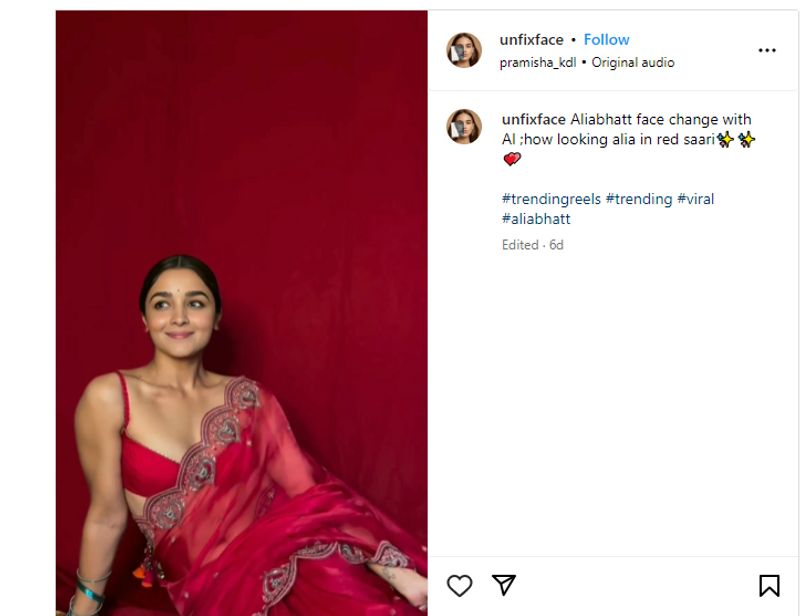Open the unfixface username in the header

(532, 40)
